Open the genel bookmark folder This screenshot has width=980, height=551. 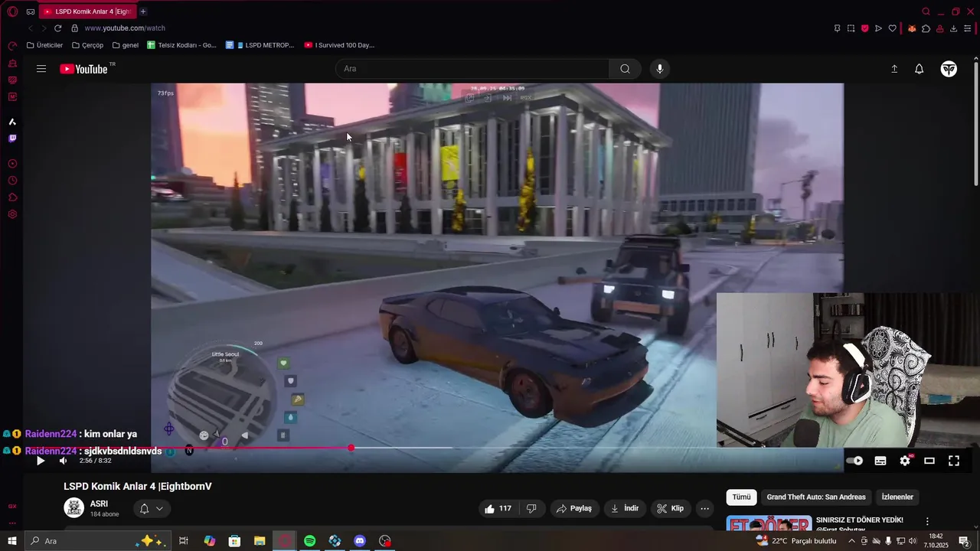click(x=125, y=45)
